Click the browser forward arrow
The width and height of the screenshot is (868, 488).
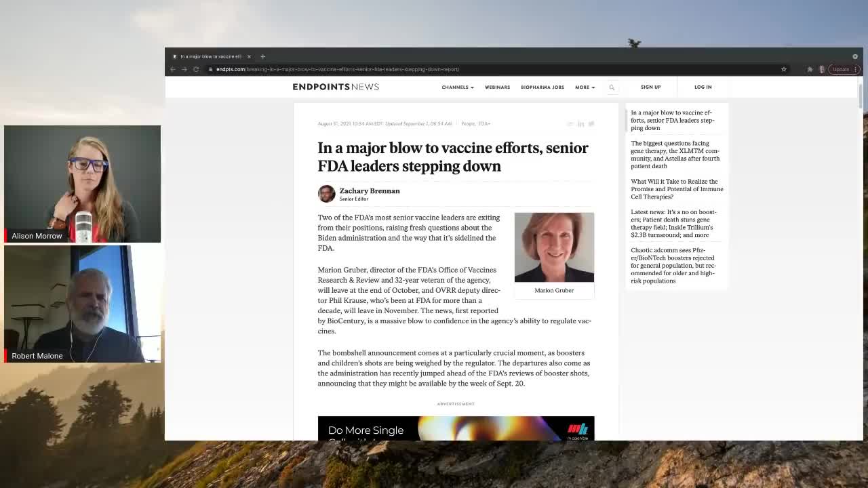click(184, 69)
